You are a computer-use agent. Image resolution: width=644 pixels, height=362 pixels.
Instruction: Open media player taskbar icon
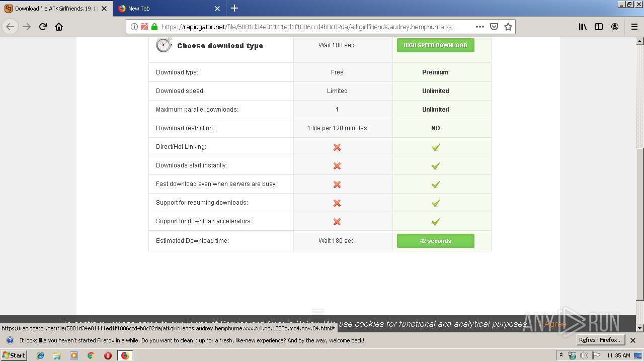pyautogui.click(x=74, y=355)
